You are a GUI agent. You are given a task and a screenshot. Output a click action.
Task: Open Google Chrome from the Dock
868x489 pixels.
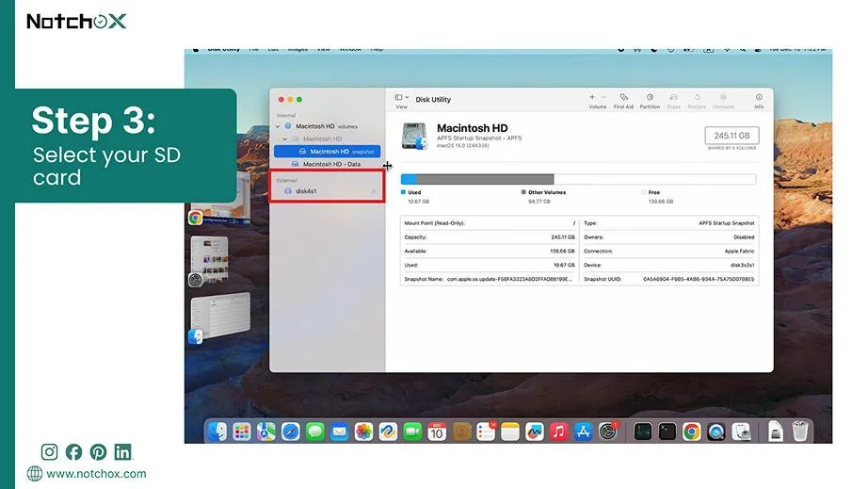[x=691, y=432]
